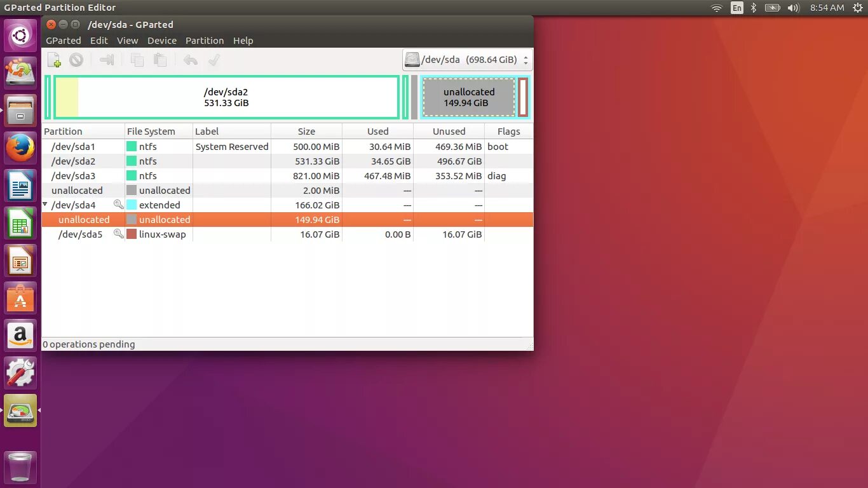Click the Undo last operation icon

pos(191,60)
